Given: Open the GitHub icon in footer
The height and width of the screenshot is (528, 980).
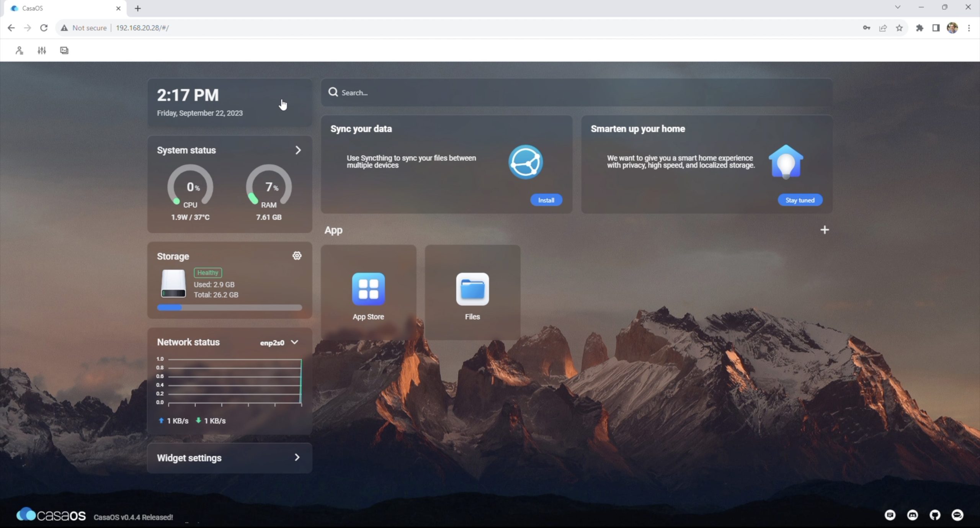Looking at the screenshot, I should (x=935, y=515).
